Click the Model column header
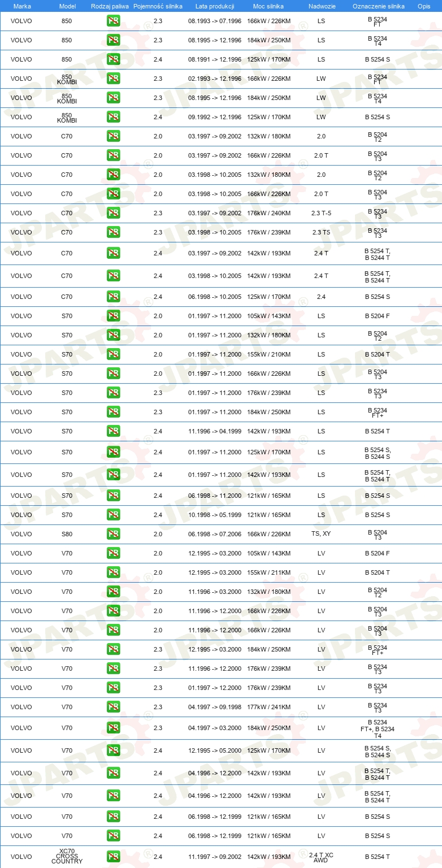The width and height of the screenshot is (442, 868). coord(67,6)
